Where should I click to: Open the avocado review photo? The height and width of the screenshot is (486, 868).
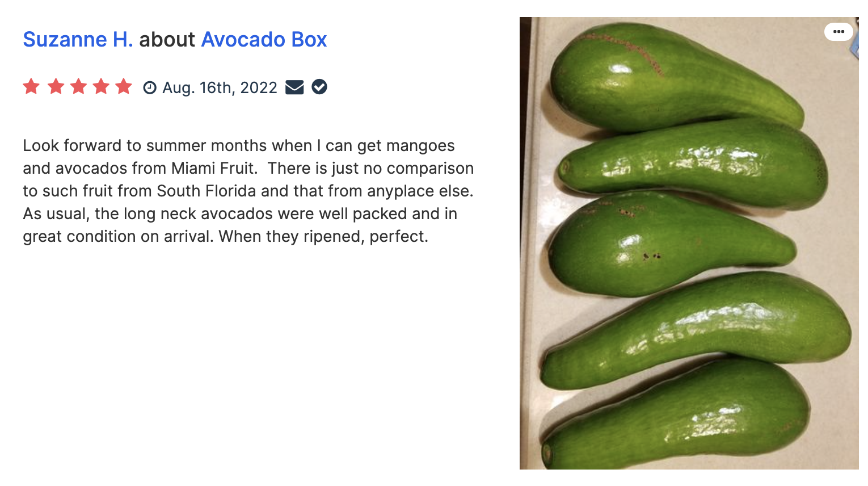click(x=689, y=243)
